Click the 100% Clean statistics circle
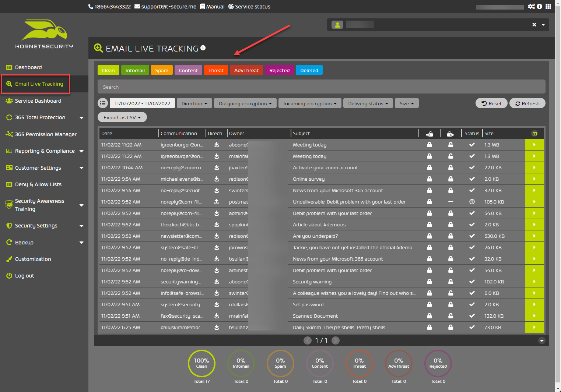Image resolution: width=561 pixels, height=392 pixels. [x=201, y=363]
